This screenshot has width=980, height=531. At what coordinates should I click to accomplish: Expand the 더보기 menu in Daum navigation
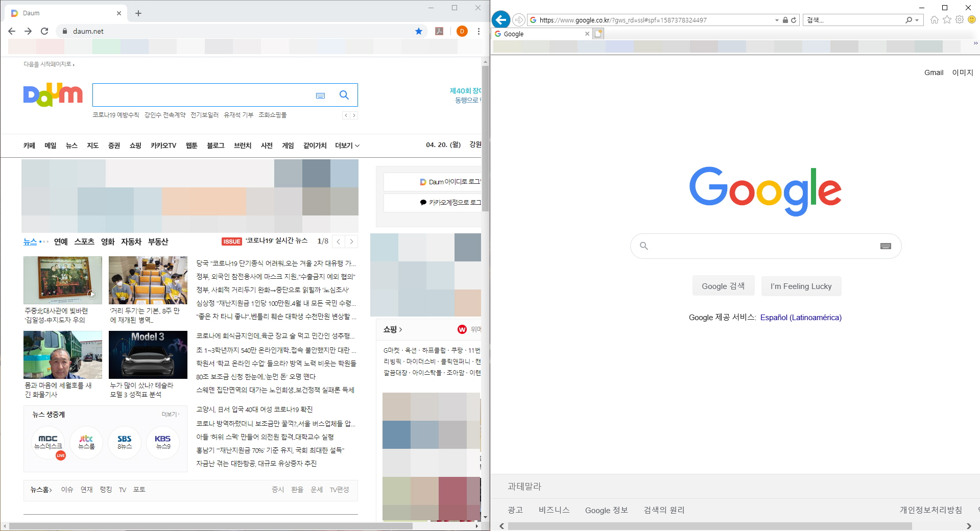[347, 146]
